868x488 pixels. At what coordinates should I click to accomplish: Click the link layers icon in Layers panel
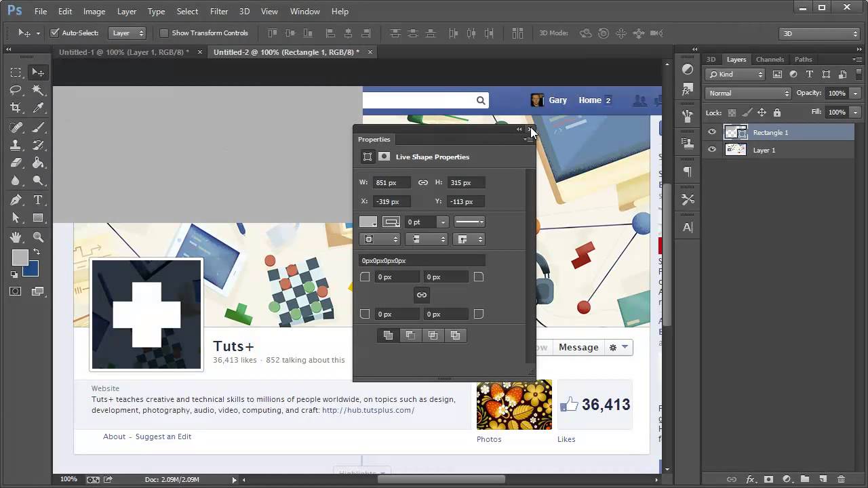[x=732, y=479]
